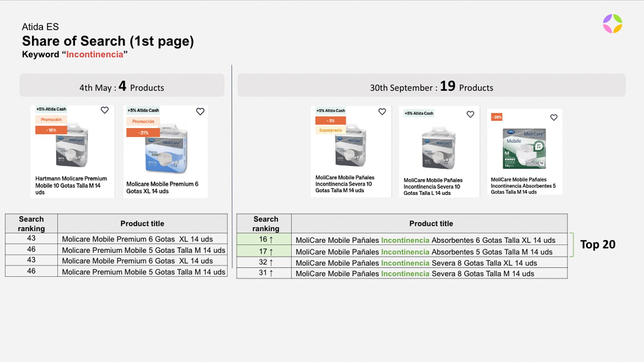Select ranking cell '16 ↑'
Viewport: 644px width, 362px height.
264,239
